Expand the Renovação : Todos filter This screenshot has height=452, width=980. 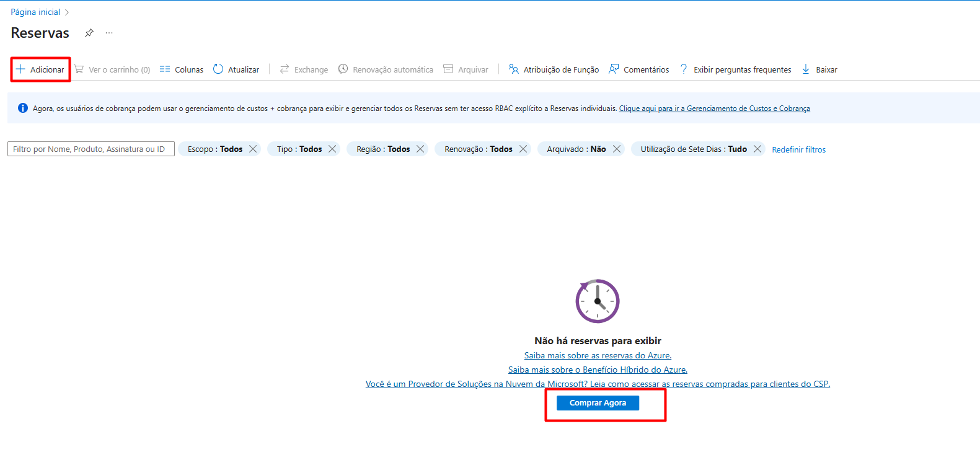point(478,149)
